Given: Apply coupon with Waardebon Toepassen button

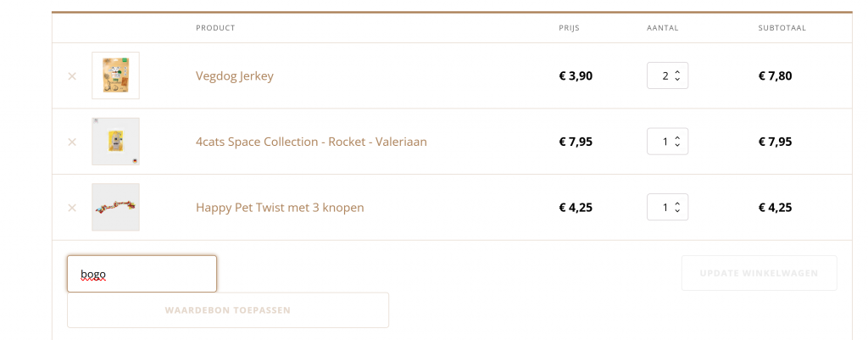Looking at the screenshot, I should tap(228, 310).
